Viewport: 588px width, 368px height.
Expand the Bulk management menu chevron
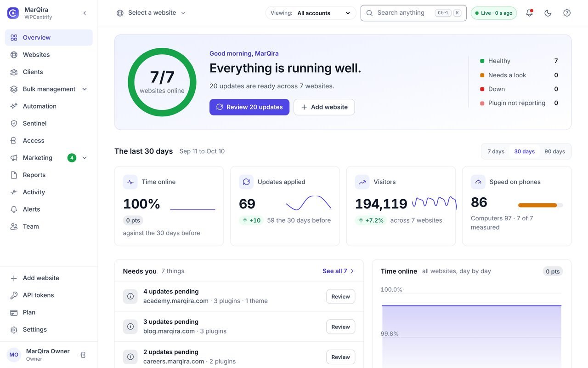coord(85,89)
